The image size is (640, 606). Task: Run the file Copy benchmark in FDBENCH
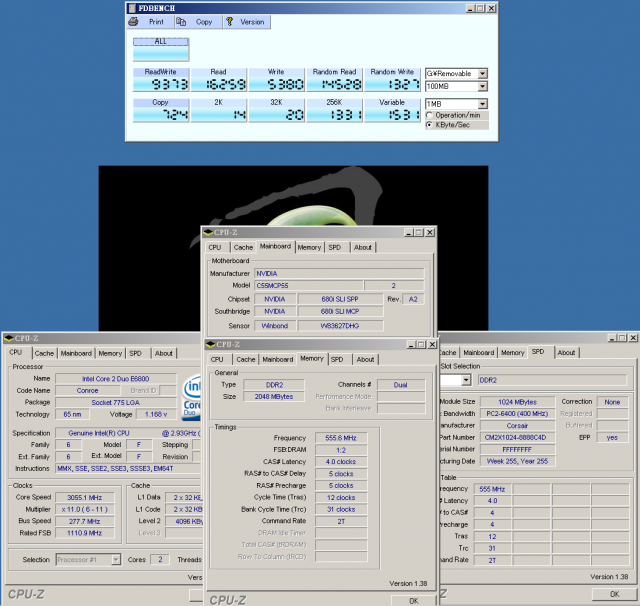(x=161, y=110)
